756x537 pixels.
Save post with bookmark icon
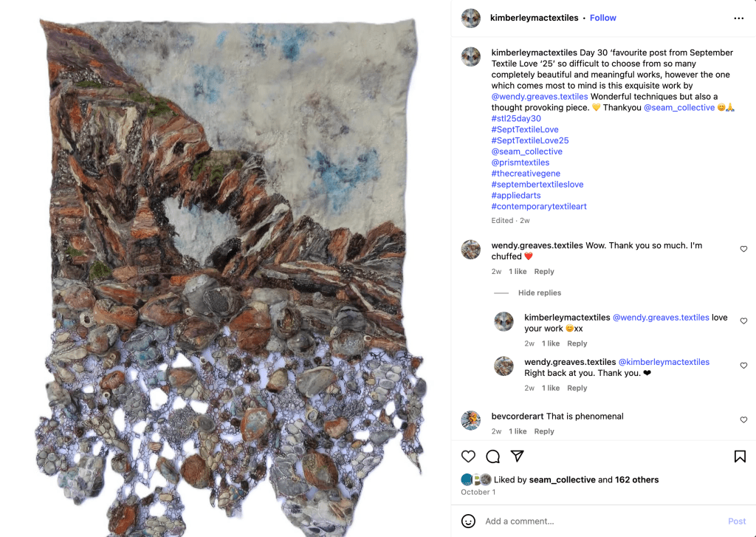point(740,456)
